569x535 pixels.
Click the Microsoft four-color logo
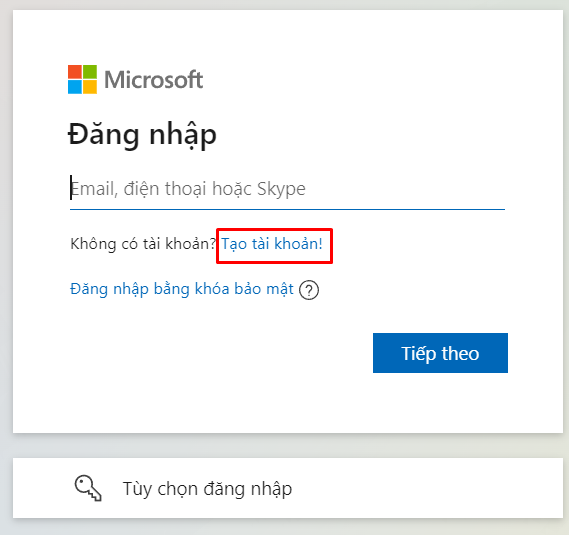click(82, 79)
